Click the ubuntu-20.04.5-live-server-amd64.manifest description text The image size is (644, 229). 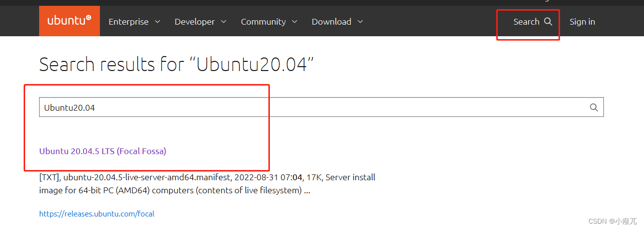(x=207, y=177)
